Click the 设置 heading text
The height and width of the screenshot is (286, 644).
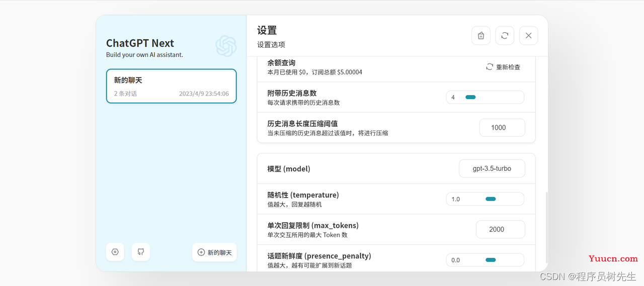[267, 30]
